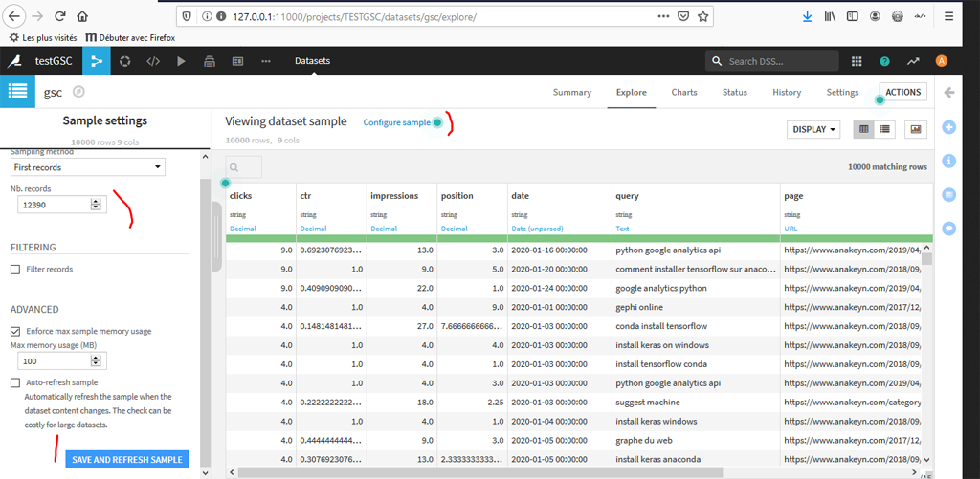Open Les plus visités bookmark
The width and height of the screenshot is (980, 479).
tap(42, 37)
